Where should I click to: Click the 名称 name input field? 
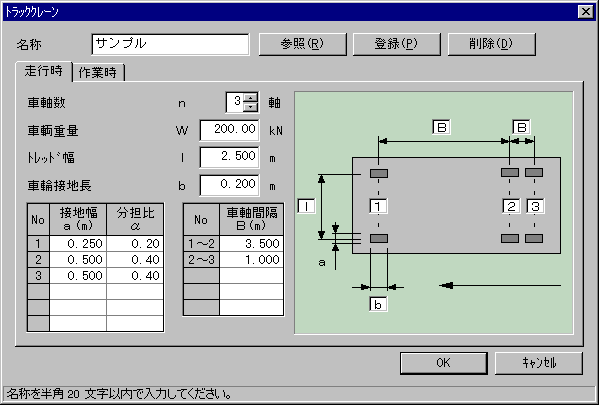[x=170, y=44]
